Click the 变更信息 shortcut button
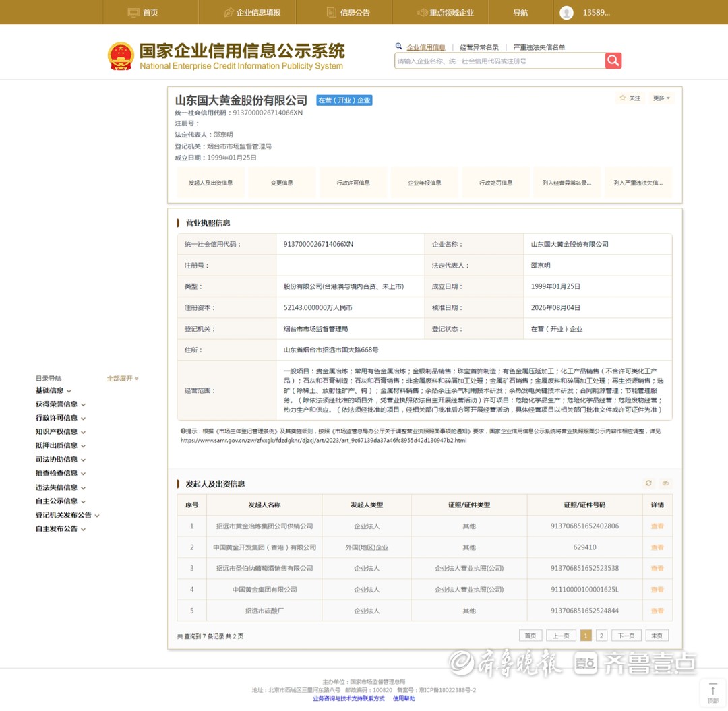Viewport: 728px width, 711px height. point(282,183)
